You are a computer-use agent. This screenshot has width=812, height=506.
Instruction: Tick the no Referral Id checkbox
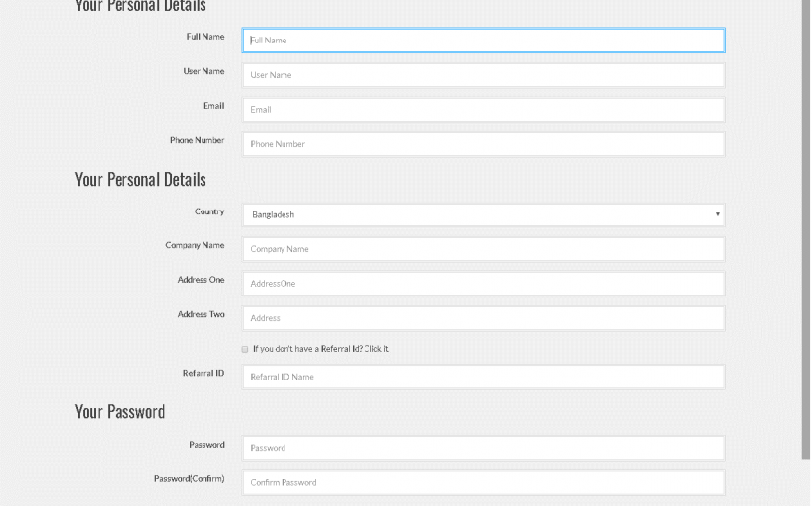[245, 349]
